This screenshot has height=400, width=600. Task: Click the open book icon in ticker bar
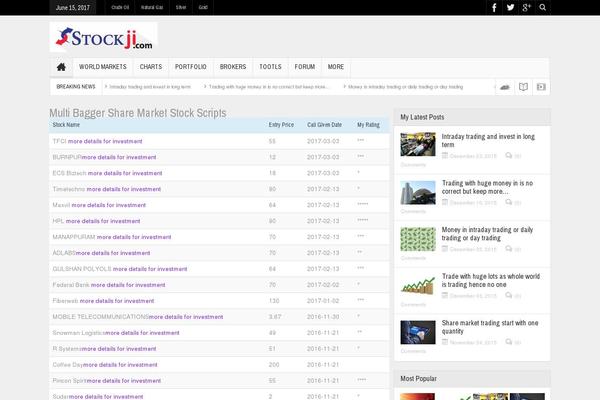coord(523,87)
